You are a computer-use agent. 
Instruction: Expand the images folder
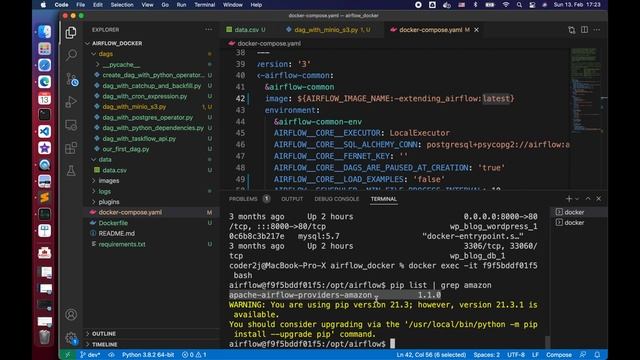point(109,181)
